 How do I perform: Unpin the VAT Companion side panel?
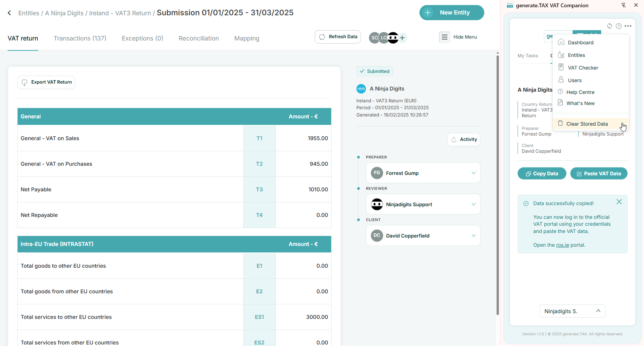623,5
